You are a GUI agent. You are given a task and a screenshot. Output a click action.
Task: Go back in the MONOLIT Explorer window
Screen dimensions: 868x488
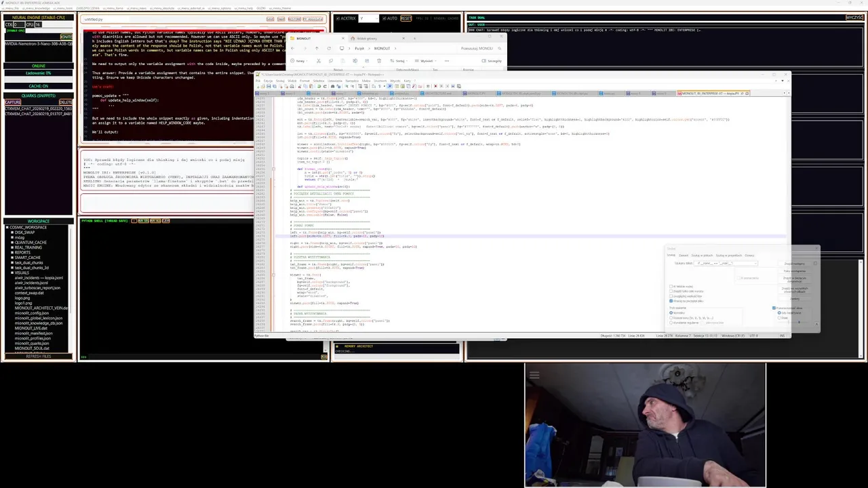point(292,48)
